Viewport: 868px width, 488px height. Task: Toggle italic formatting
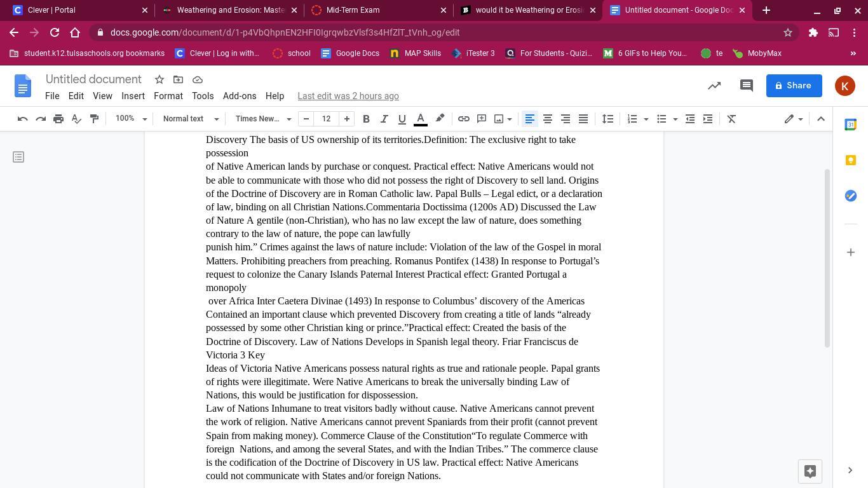pos(384,119)
